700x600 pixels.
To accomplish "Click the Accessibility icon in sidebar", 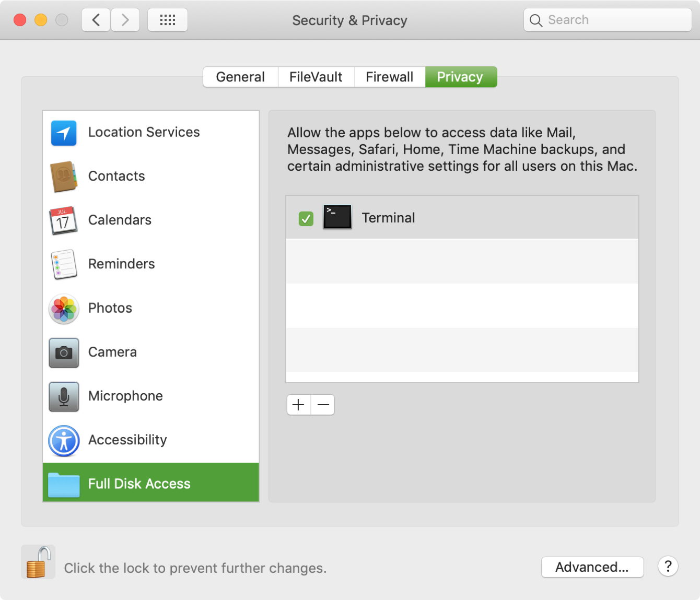I will (64, 441).
